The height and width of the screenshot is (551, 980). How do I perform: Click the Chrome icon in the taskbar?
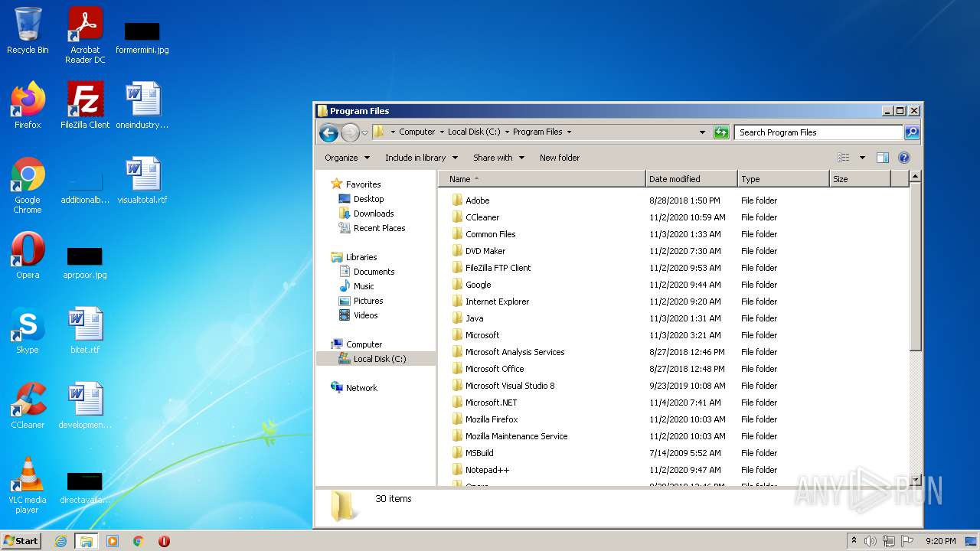point(139,541)
